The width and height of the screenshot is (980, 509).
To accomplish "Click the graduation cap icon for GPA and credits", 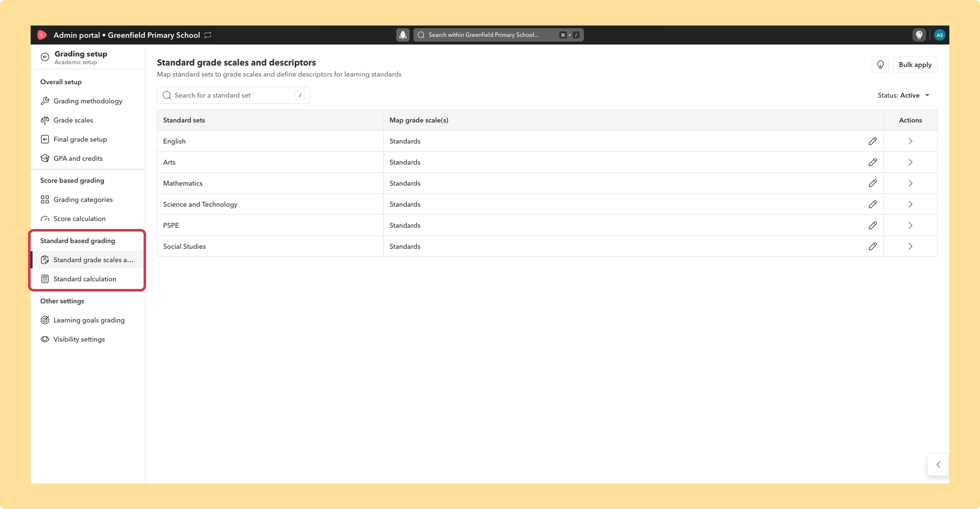I will click(x=45, y=158).
